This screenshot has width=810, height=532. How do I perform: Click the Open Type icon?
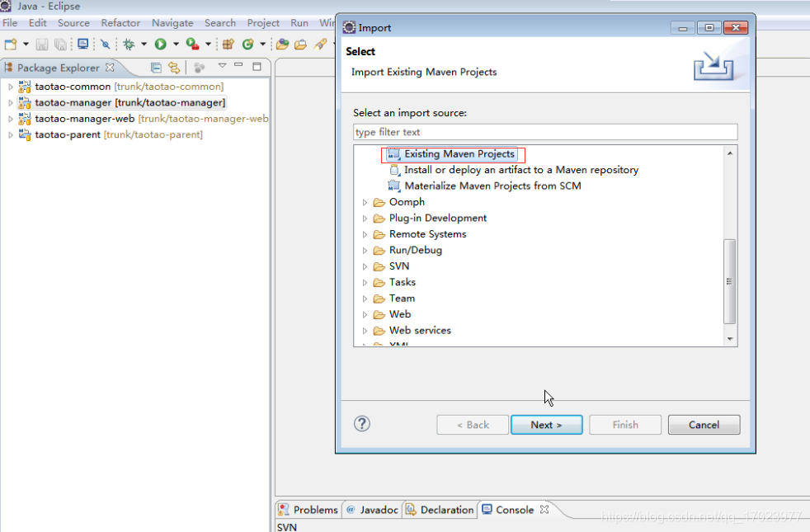(x=282, y=45)
